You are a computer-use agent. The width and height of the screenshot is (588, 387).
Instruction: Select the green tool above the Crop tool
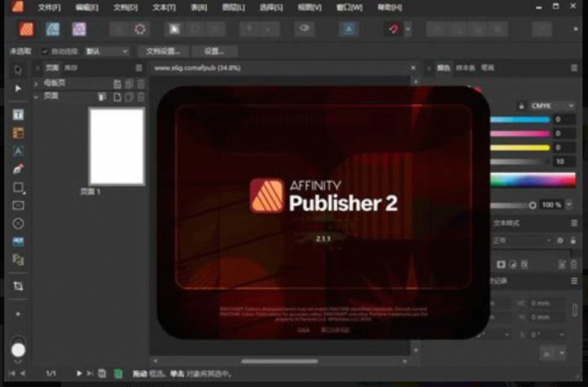(18, 260)
